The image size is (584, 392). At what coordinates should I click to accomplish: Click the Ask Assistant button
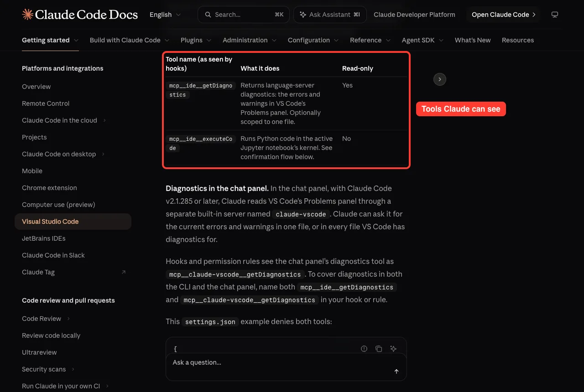[329, 15]
